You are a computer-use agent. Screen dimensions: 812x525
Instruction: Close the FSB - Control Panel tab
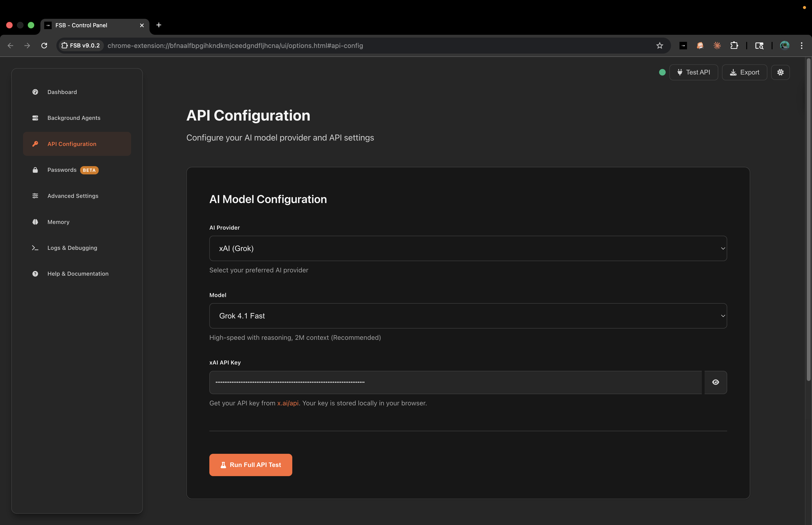point(142,26)
